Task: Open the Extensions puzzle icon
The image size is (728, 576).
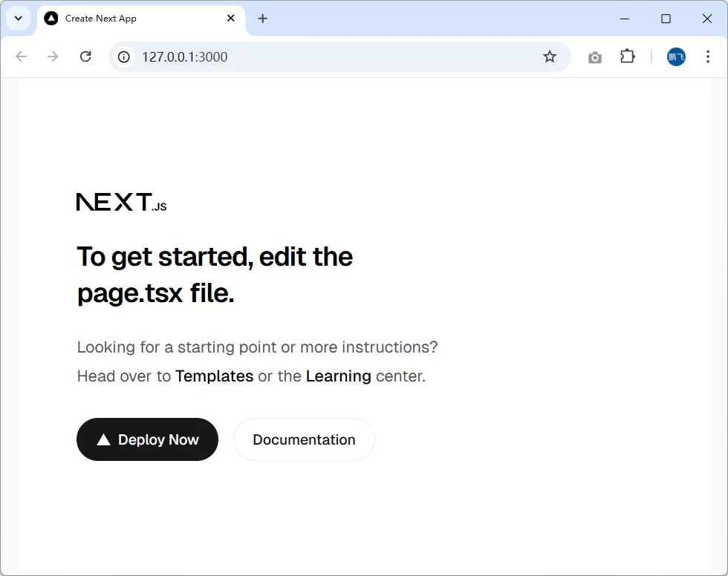Action: (x=628, y=56)
